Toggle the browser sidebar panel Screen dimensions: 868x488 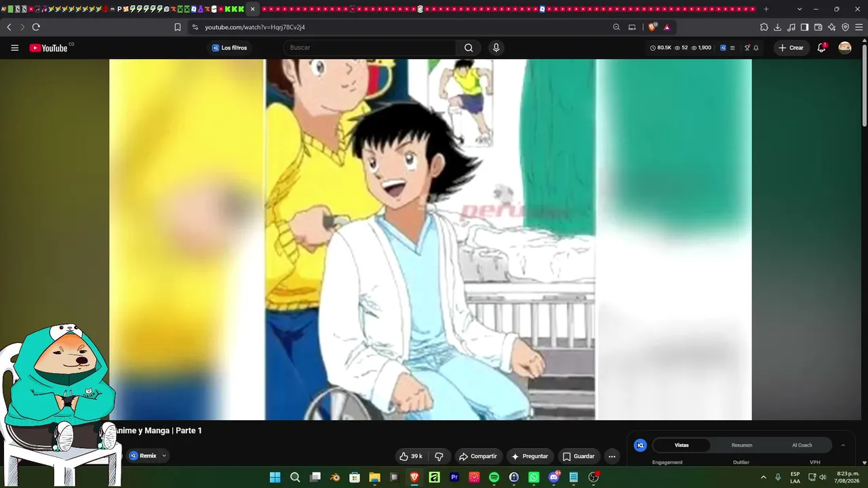805,27
